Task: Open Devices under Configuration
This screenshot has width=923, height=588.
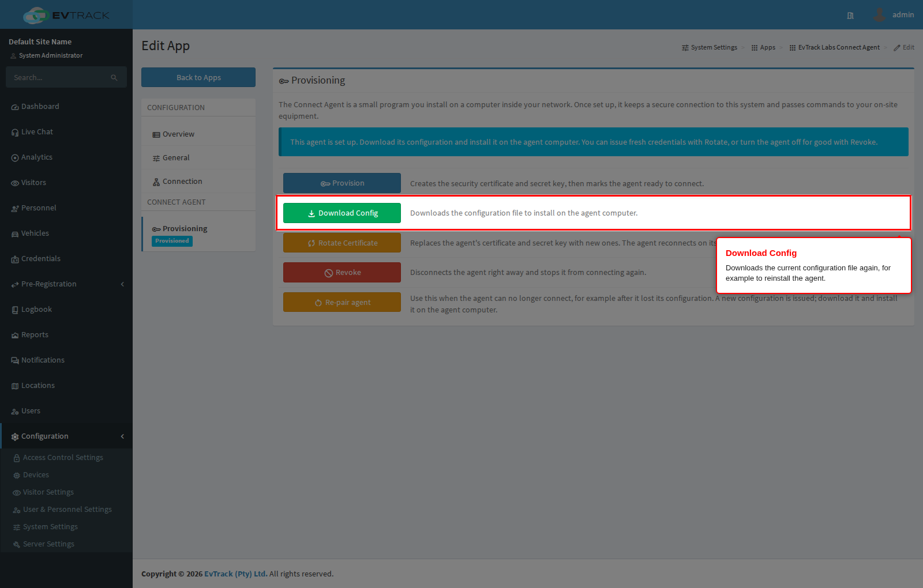Action: tap(66, 475)
